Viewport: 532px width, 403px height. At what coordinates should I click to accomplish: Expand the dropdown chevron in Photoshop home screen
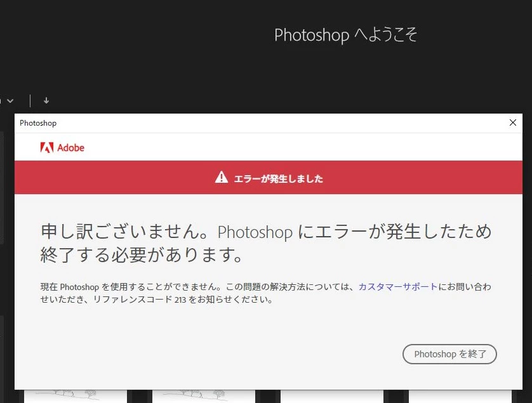point(11,101)
